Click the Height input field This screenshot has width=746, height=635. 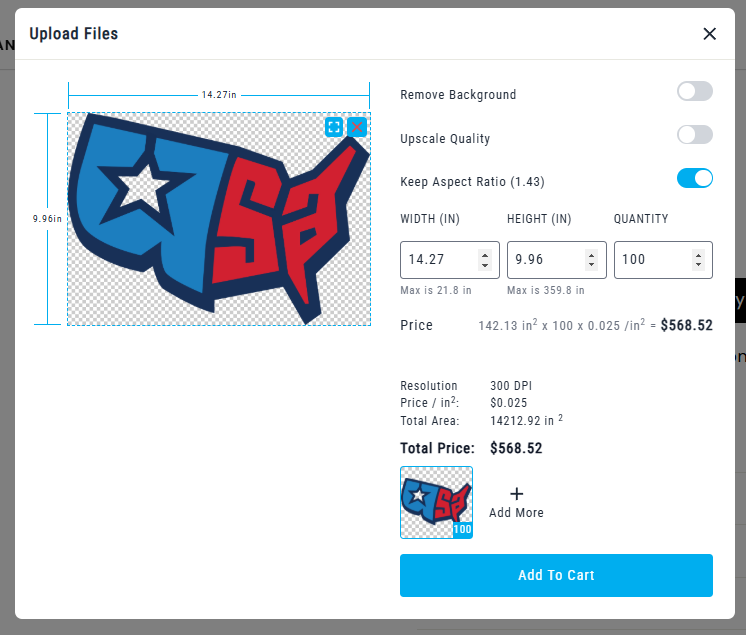pyautogui.click(x=557, y=260)
